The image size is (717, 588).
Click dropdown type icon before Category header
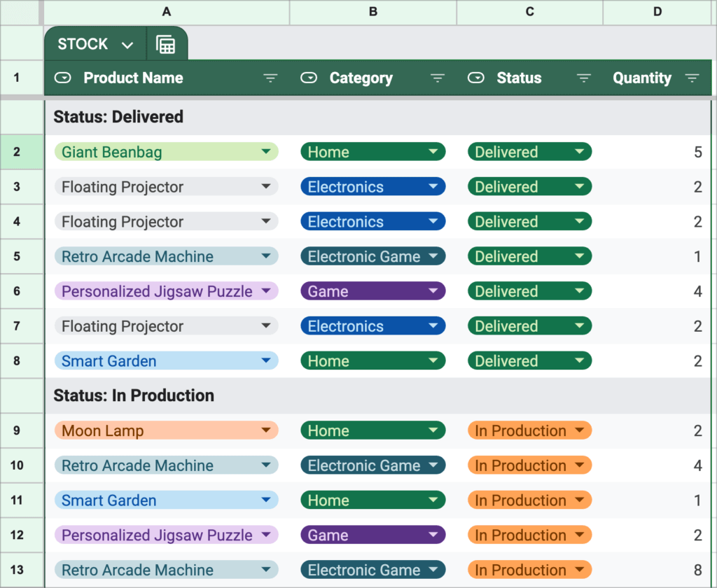pyautogui.click(x=309, y=78)
